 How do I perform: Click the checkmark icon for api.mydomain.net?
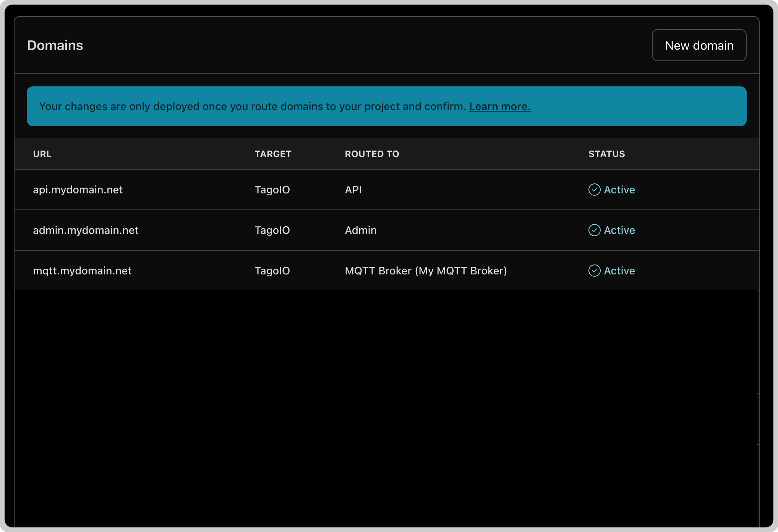[594, 190]
